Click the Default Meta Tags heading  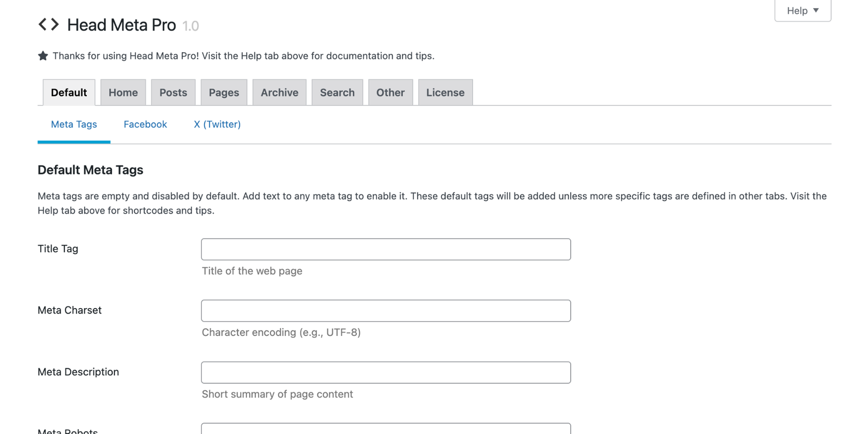pos(90,170)
